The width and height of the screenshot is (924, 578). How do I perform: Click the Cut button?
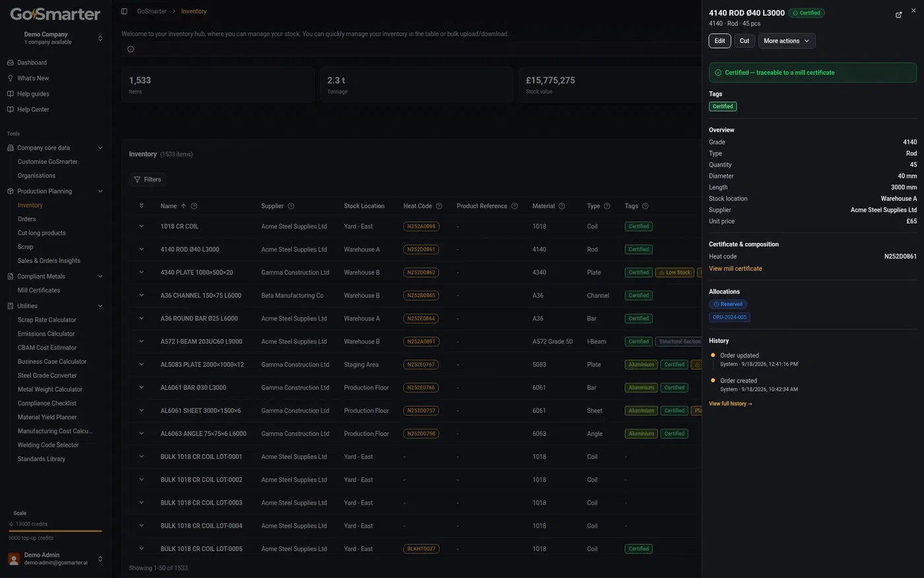click(744, 41)
